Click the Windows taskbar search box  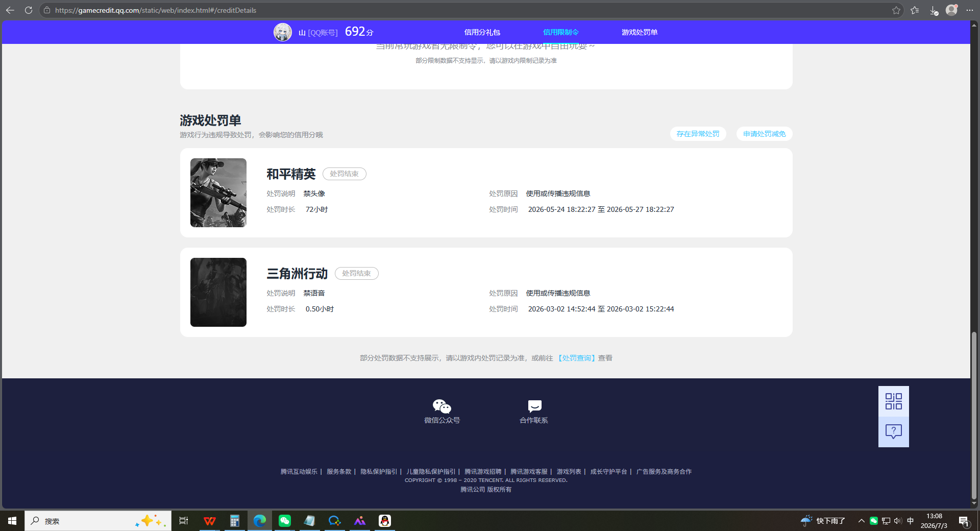98,521
